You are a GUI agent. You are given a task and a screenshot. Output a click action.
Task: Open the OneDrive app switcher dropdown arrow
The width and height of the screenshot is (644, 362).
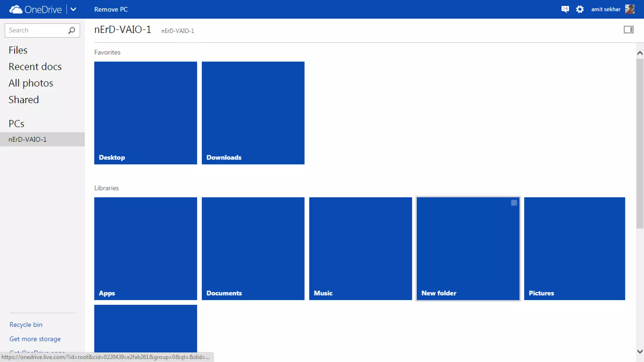tap(73, 9)
